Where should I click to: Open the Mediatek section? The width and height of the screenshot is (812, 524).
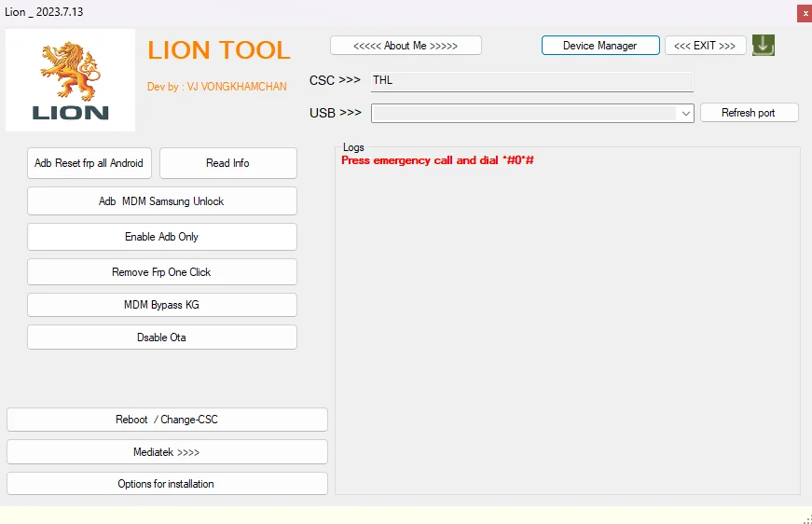167,452
